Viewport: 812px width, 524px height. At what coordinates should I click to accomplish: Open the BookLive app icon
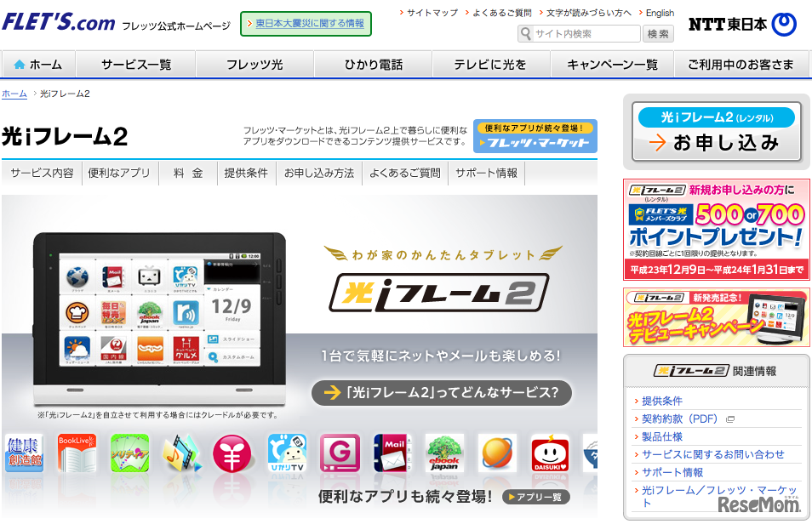click(77, 453)
